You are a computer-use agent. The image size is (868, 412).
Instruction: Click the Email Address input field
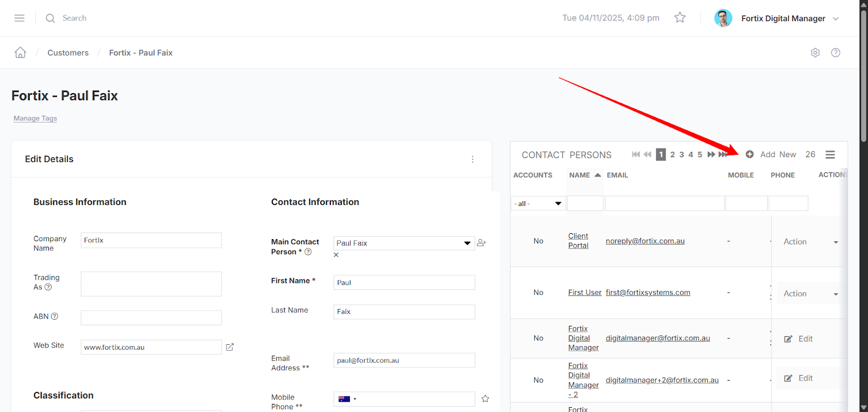[x=404, y=360]
